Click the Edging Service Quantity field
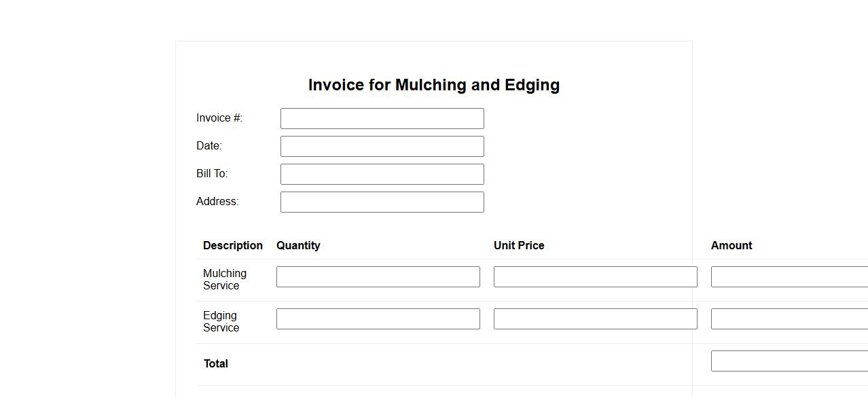Screen dimensions: 868x398 (x=378, y=319)
